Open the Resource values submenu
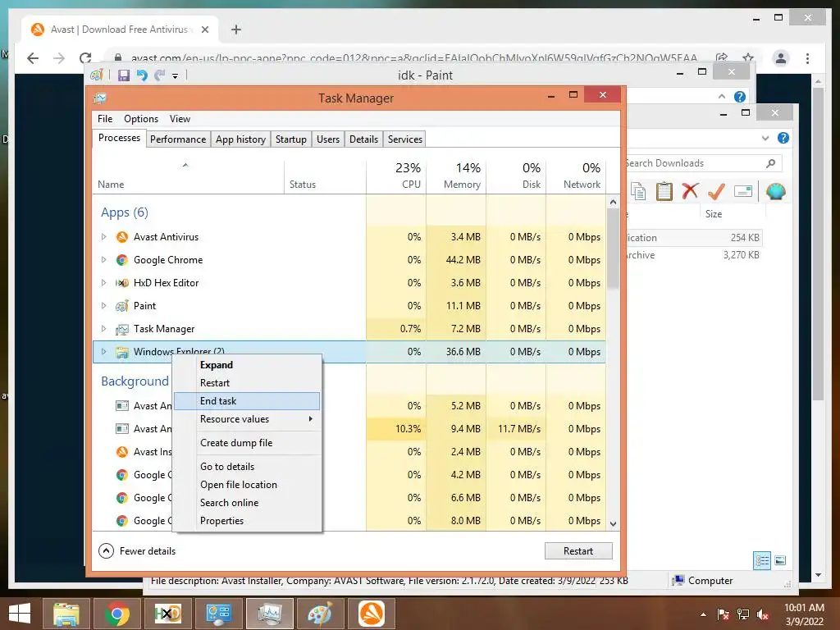Viewport: 840px width, 630px height. (247, 419)
